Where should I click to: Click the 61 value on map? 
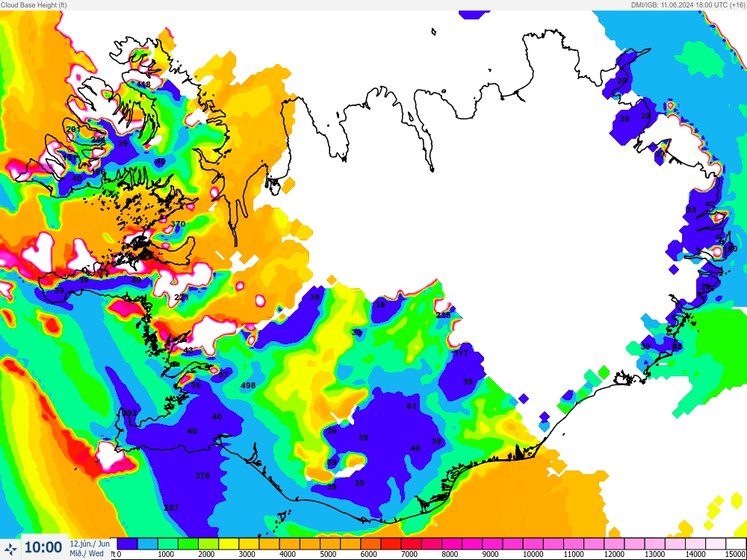click(412, 406)
